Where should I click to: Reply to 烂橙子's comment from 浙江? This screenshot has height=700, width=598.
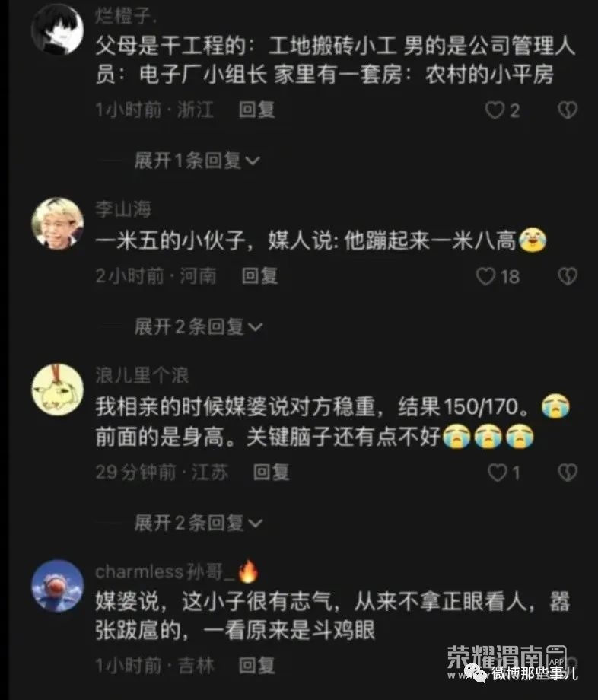pos(257,110)
